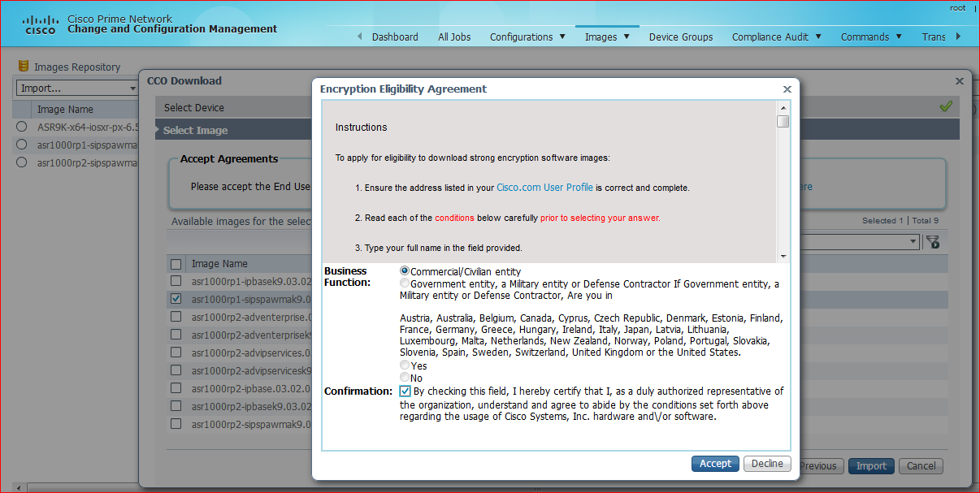Viewport: 980px width, 493px height.
Task: Open the Cisco.com User Profile link
Action: 544,188
